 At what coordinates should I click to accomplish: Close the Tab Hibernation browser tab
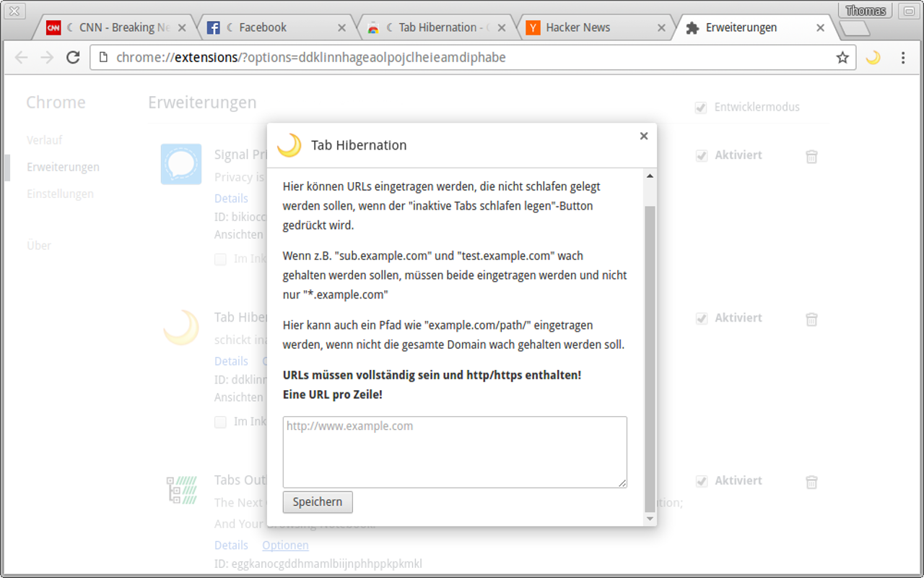[x=502, y=28]
